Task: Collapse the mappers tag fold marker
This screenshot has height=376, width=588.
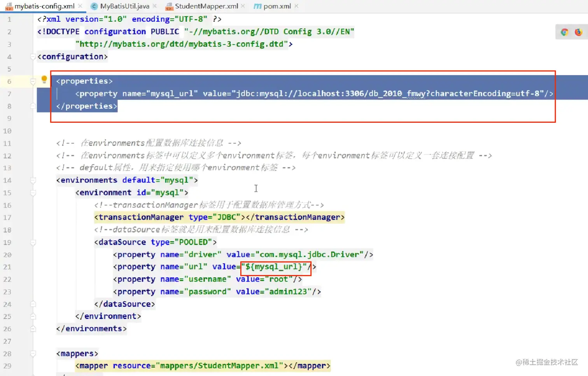Action: tap(33, 354)
